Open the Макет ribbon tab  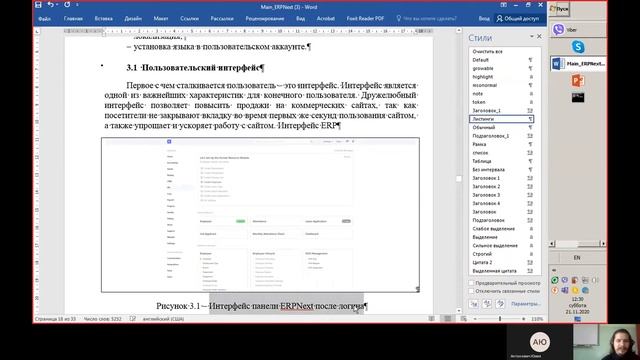(161, 18)
